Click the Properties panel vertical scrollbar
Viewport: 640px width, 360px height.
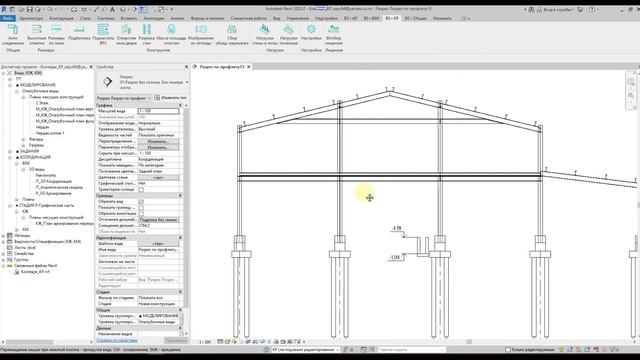pos(187,208)
